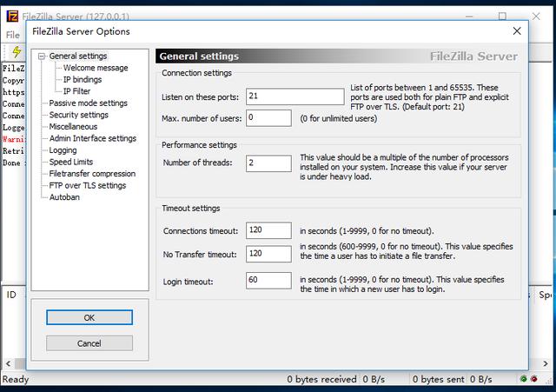556x392 pixels.
Task: Click the 'Connections timeout:' label
Action: (201, 231)
